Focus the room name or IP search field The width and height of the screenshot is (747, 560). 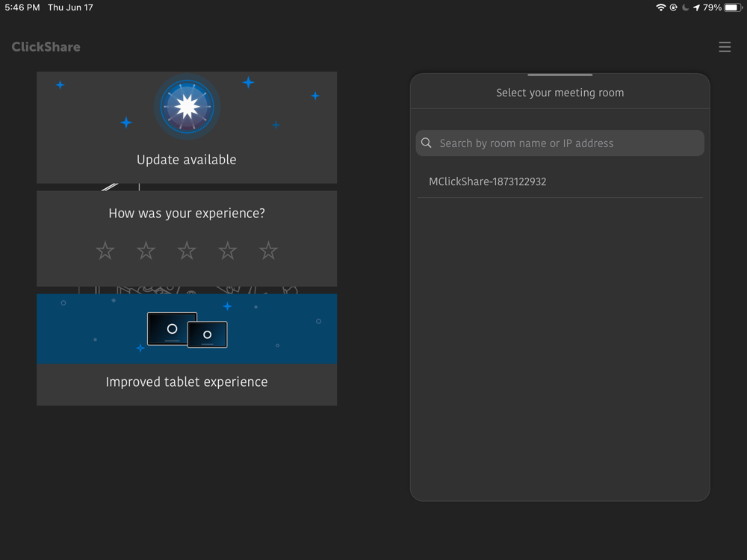point(560,143)
